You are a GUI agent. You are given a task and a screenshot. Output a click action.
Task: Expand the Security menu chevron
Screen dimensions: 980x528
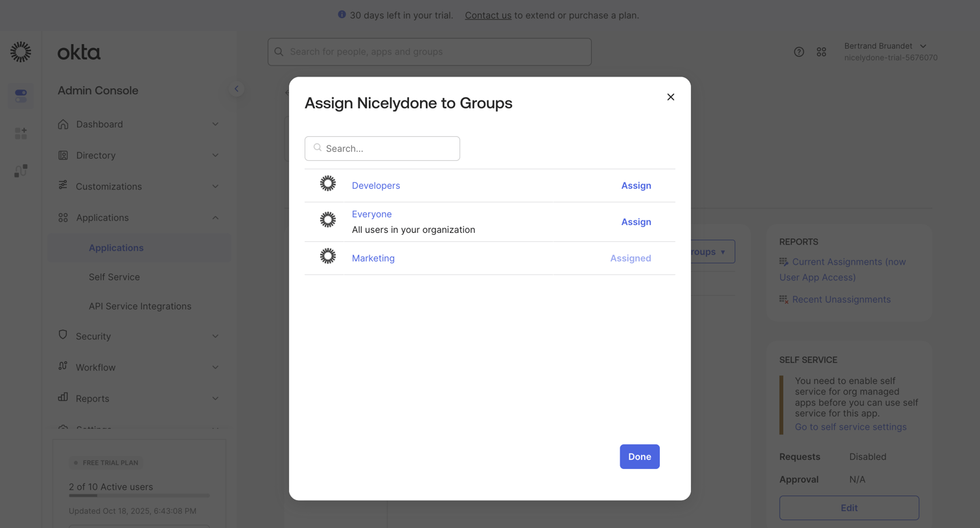[215, 336]
